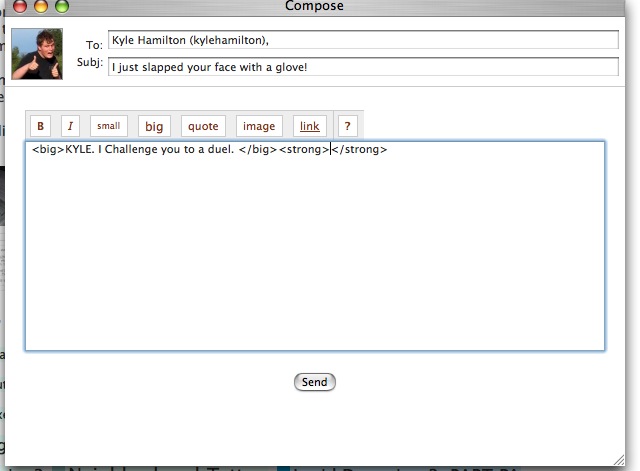640x471 pixels.
Task: Send the composed message
Action: pyautogui.click(x=315, y=382)
